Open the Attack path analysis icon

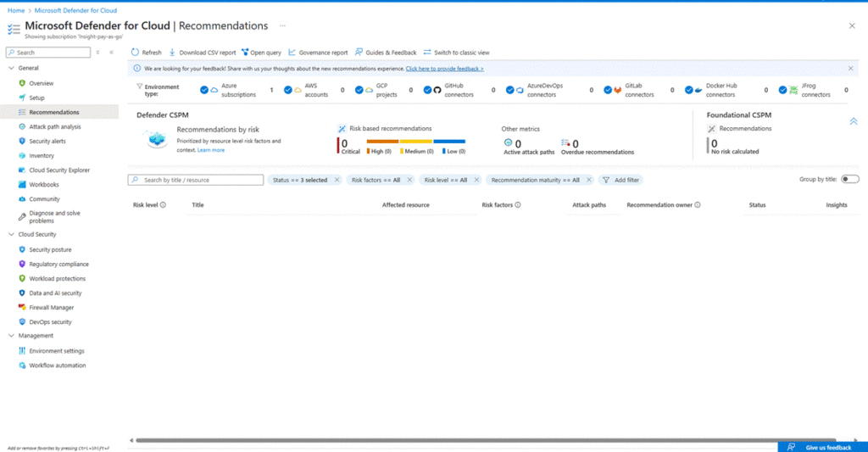(x=22, y=126)
